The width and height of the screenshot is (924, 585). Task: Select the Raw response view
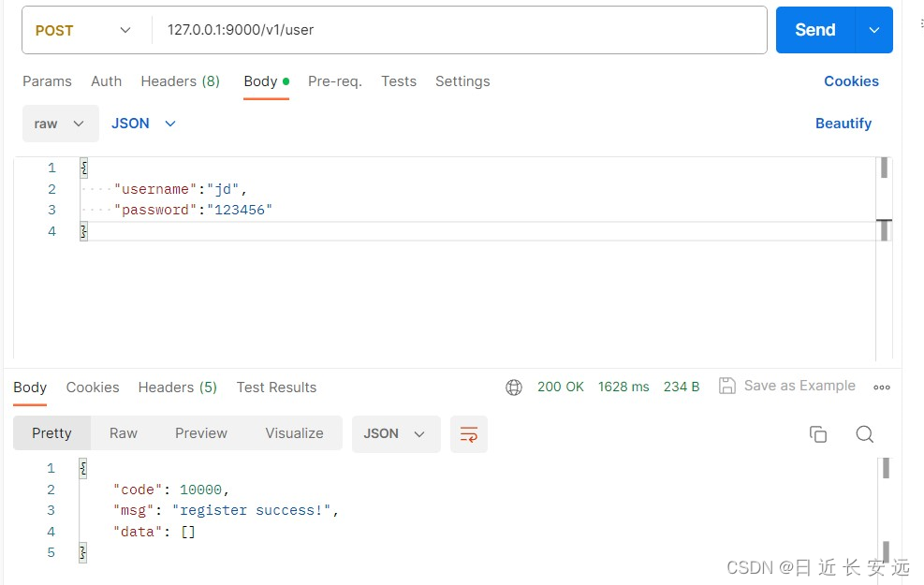point(124,433)
